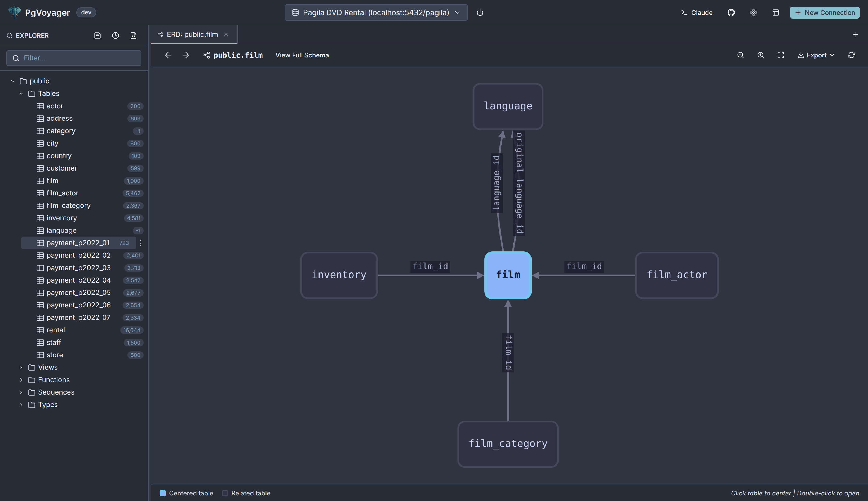
Task: Close the ERD: public.film tab
Action: click(x=226, y=34)
